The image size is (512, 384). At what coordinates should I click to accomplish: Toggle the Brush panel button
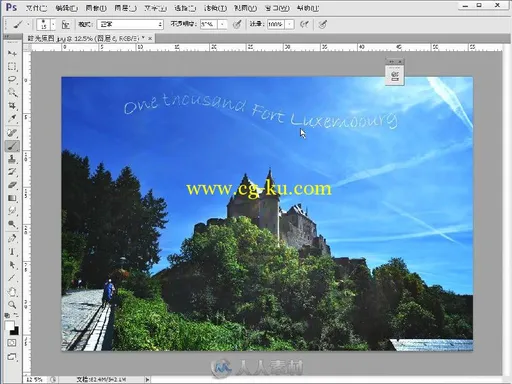(66, 24)
